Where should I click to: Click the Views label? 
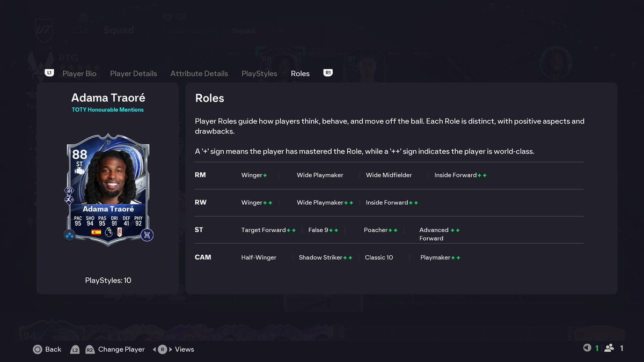(184, 349)
